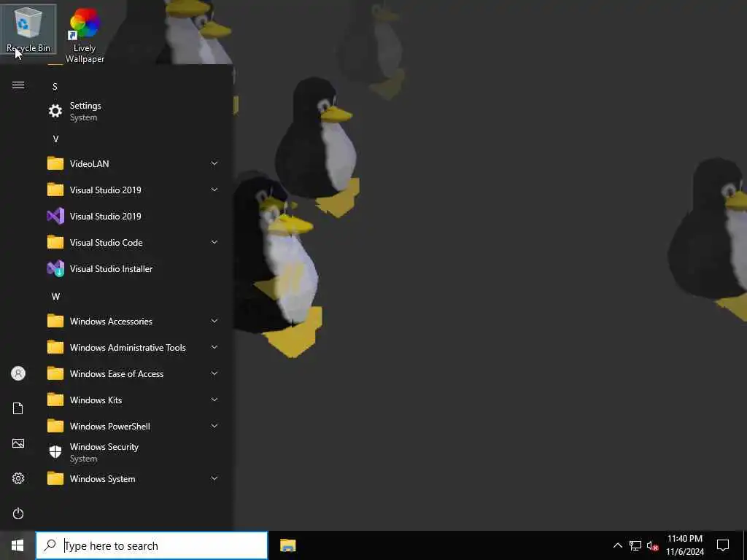Screen dimensions: 747x560
Task: Click the Windows Kits folder icon
Action: 55,400
